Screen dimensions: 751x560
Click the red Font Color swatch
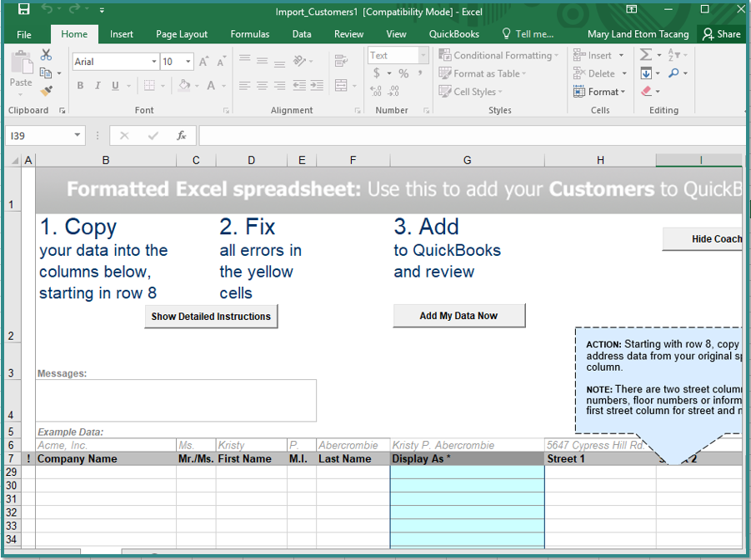click(x=212, y=86)
